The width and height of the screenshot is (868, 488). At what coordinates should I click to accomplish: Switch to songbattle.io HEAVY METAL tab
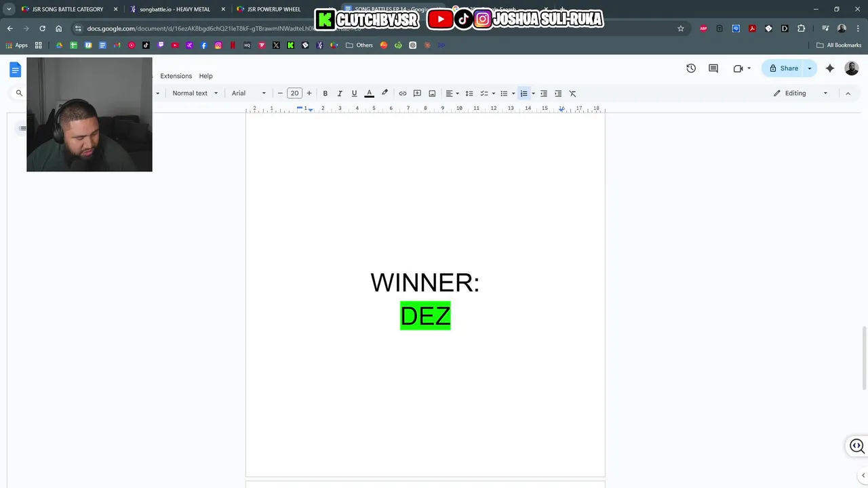pyautogui.click(x=175, y=9)
